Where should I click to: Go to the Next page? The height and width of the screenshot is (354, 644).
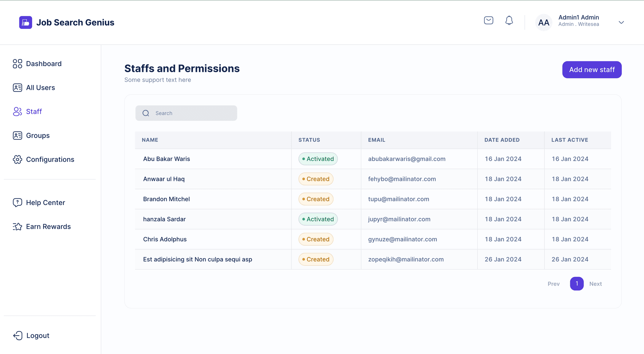(x=595, y=284)
